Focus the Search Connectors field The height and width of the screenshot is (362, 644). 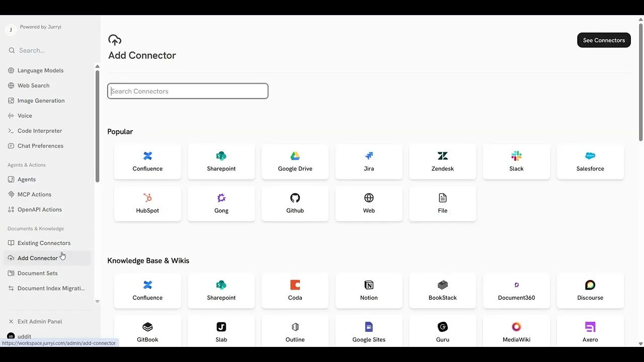[188, 91]
